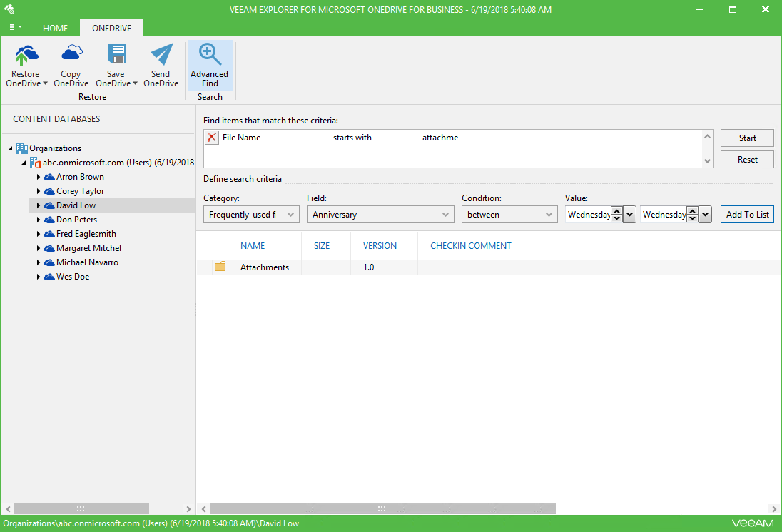The width and height of the screenshot is (782, 532).
Task: Sort results by SIZE column
Action: (322, 246)
